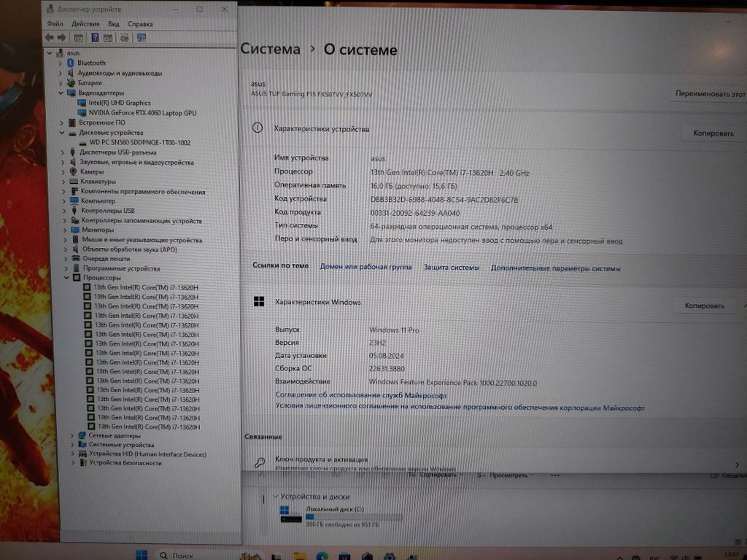Open the Вид menu
The width and height of the screenshot is (747, 560).
(x=113, y=24)
